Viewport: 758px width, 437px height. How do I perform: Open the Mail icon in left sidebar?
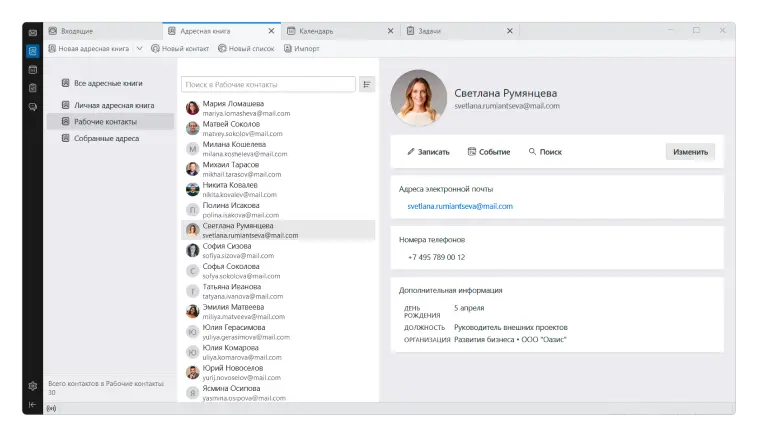pyautogui.click(x=32, y=33)
